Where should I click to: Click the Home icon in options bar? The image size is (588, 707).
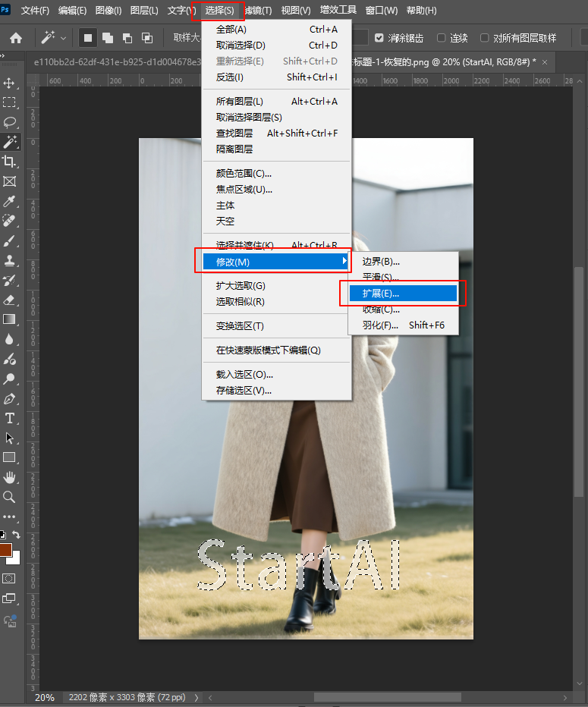coord(16,37)
